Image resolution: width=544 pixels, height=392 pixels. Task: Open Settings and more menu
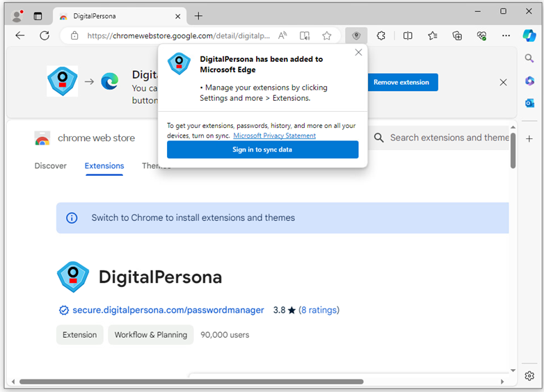[x=506, y=35]
